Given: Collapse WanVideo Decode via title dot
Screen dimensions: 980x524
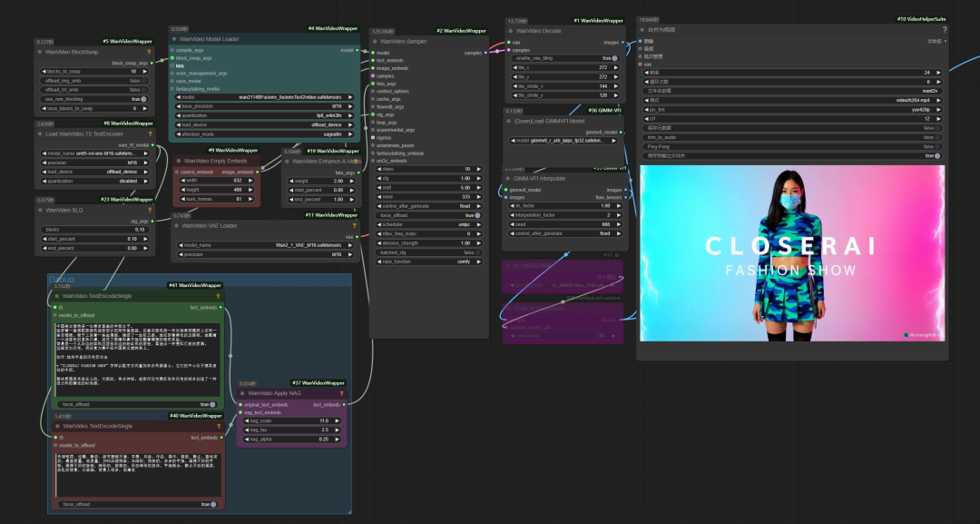Looking at the screenshot, I should tap(511, 31).
